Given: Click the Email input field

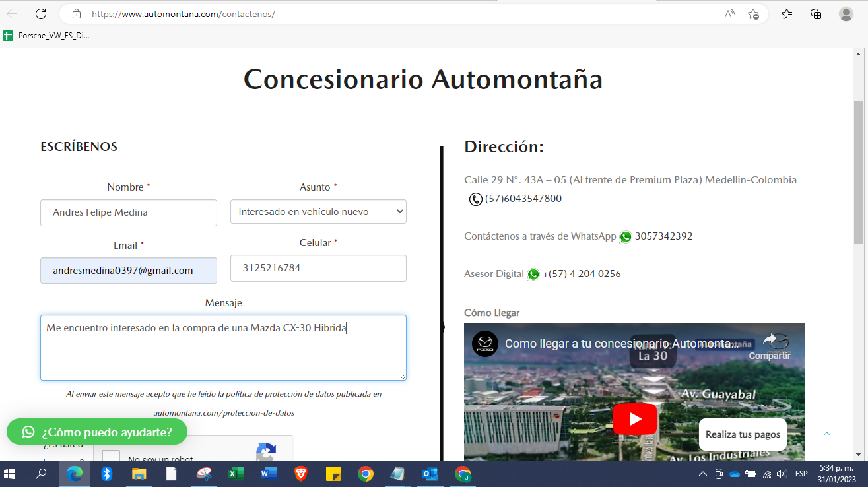Looking at the screenshot, I should [x=129, y=271].
